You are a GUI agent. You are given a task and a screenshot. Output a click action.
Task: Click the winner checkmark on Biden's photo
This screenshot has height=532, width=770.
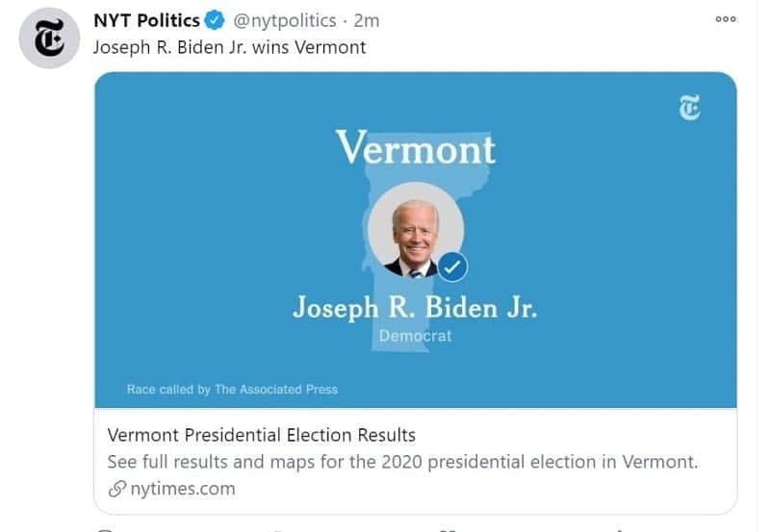pos(453,266)
